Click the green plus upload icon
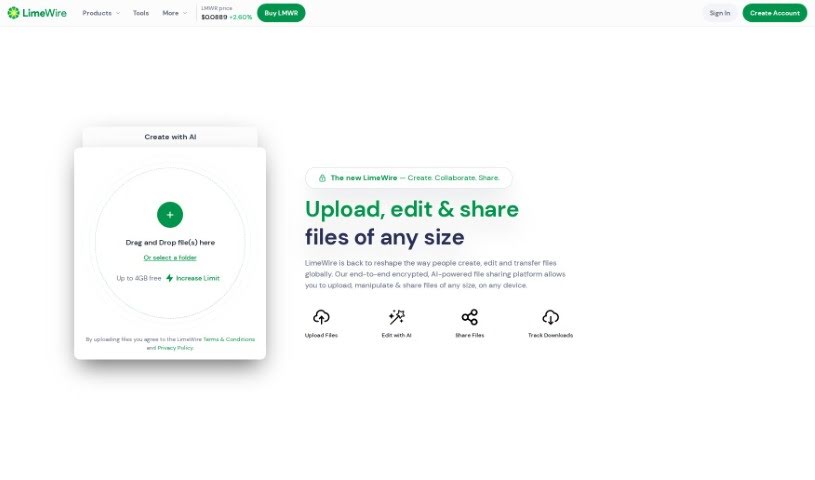The height and width of the screenshot is (480, 815). tap(170, 214)
